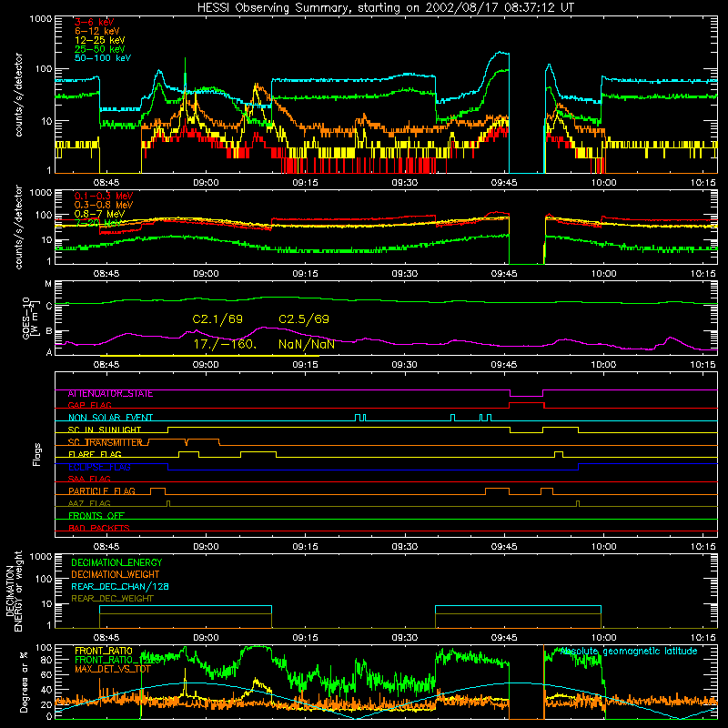728x728 pixels.
Task: Click the 0.1-0.3 MeV legend label
Action: click(x=104, y=196)
